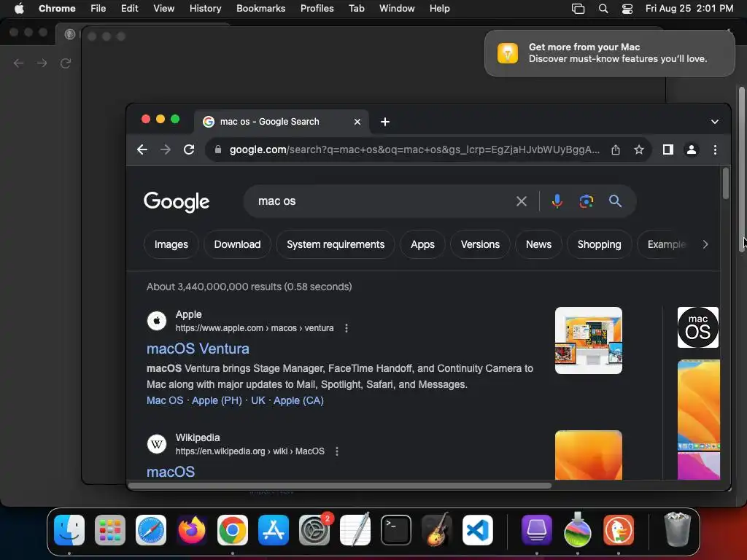The image size is (747, 560).
Task: Expand the tab search dropdown arrow
Action: coord(715,122)
